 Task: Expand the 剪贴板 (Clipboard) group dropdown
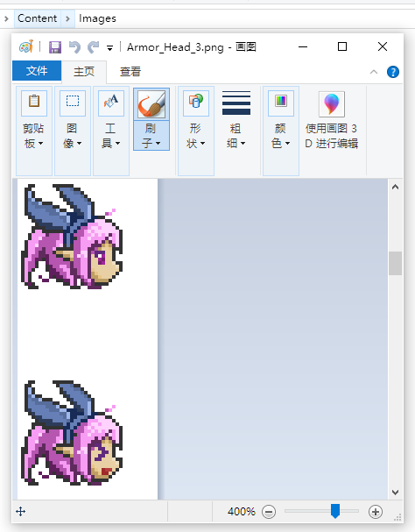(34, 136)
